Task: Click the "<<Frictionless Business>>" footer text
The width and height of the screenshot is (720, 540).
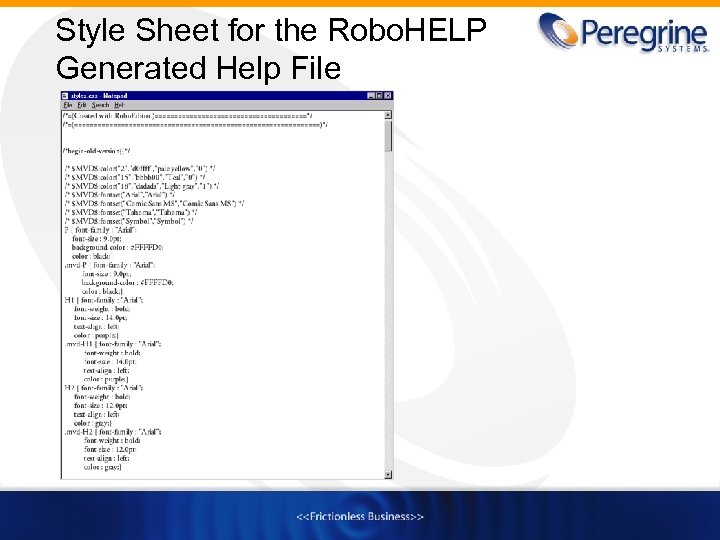Action: tap(360, 517)
